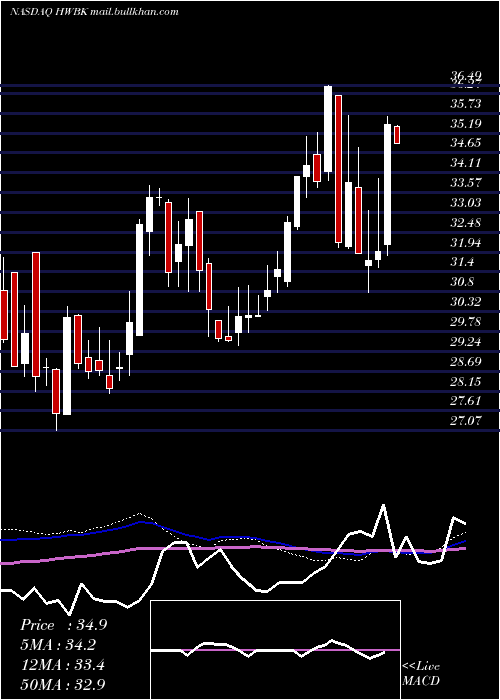Click the 28.69 price axis label
Screen dimensions: 500x700
click(465, 362)
